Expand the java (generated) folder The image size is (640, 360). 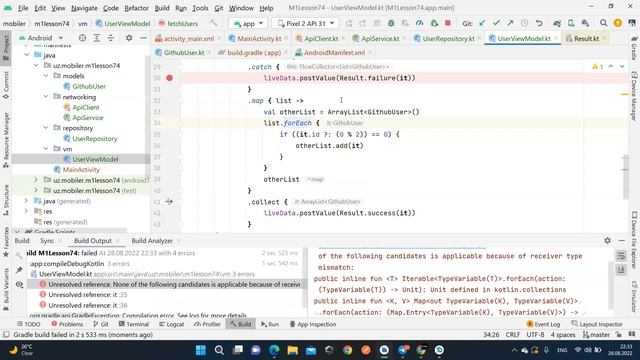click(27, 201)
